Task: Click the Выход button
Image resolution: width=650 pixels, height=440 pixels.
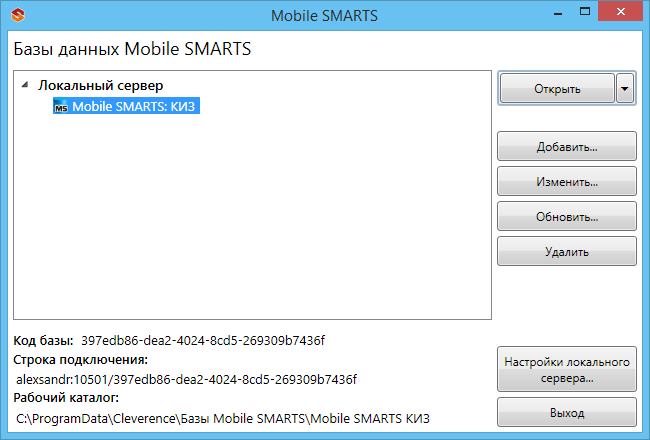Action: [567, 413]
